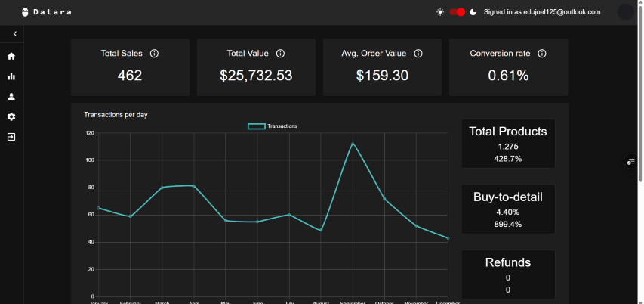644x304 pixels.
Task: Go to Home in the sidebar
Action: coord(11,57)
